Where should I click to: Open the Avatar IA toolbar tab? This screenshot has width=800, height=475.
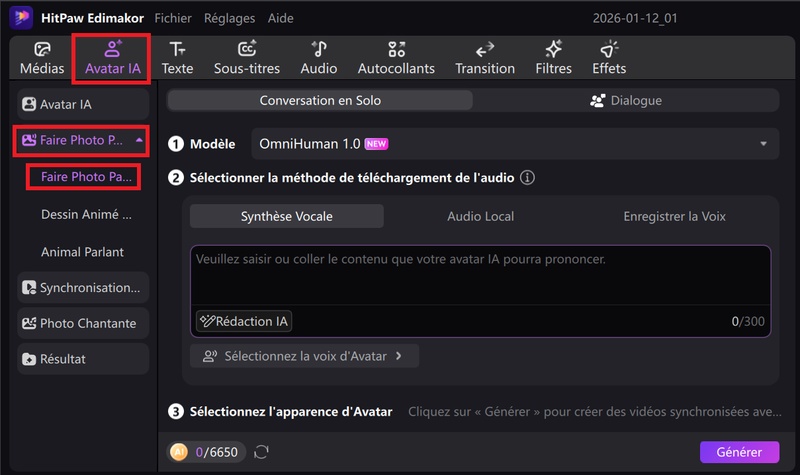pyautogui.click(x=112, y=58)
